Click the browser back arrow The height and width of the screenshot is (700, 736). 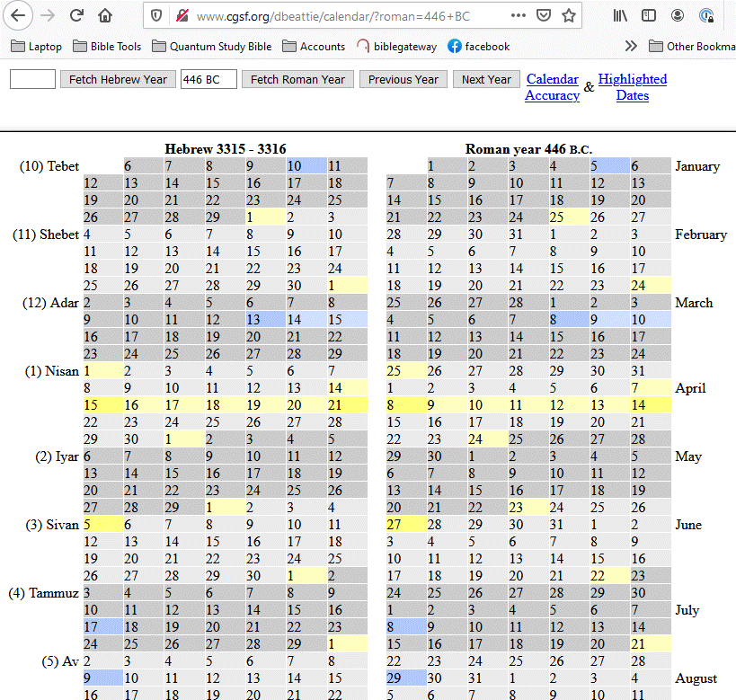[19, 15]
